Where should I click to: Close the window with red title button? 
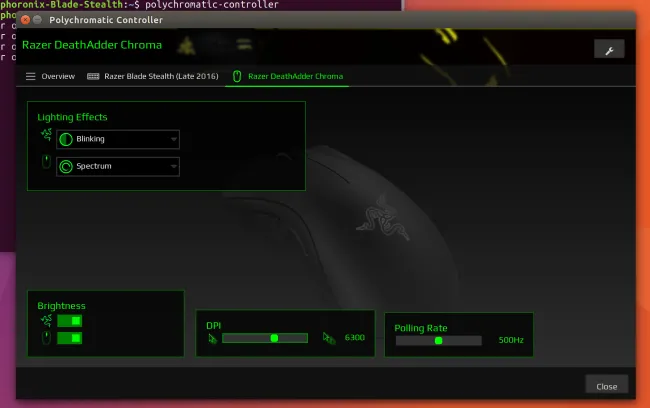tap(25, 19)
